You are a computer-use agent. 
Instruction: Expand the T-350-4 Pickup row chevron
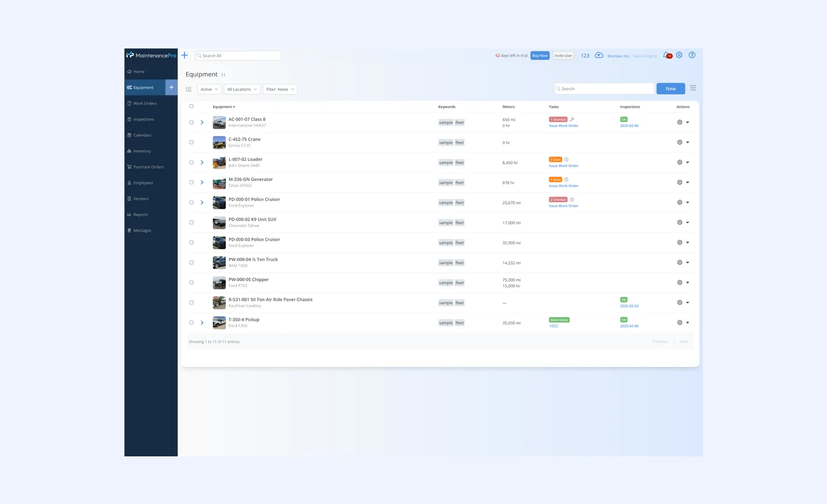tap(202, 323)
